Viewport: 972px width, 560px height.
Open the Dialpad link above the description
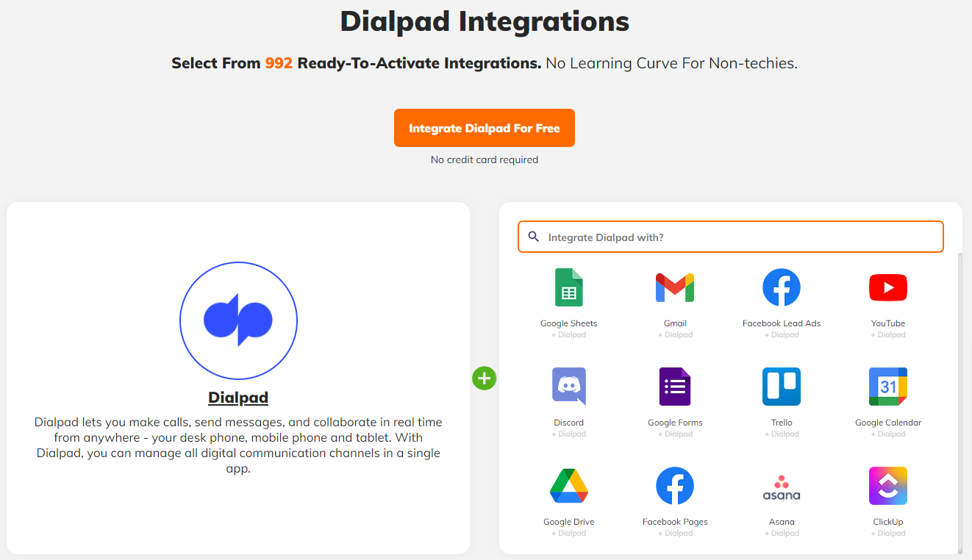pos(238,397)
